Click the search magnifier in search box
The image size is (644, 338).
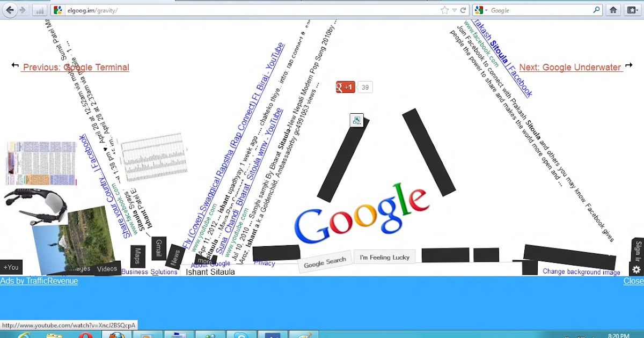(x=596, y=10)
